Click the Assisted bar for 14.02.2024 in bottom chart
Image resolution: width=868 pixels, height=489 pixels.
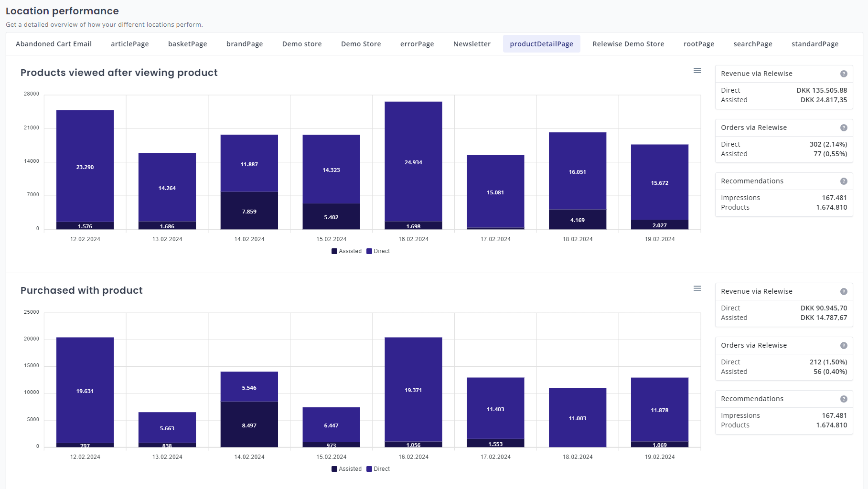click(249, 425)
